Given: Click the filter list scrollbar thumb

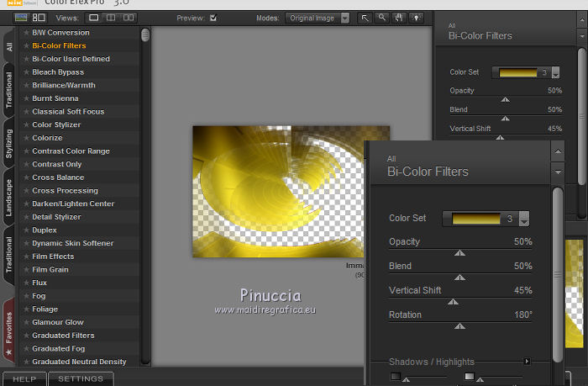Looking at the screenshot, I should click(145, 35).
